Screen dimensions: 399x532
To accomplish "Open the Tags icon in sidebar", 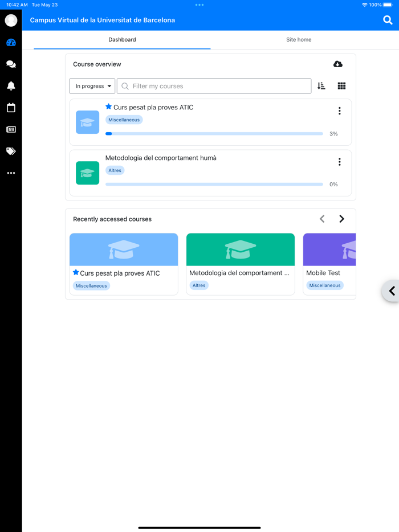I will pyautogui.click(x=11, y=151).
